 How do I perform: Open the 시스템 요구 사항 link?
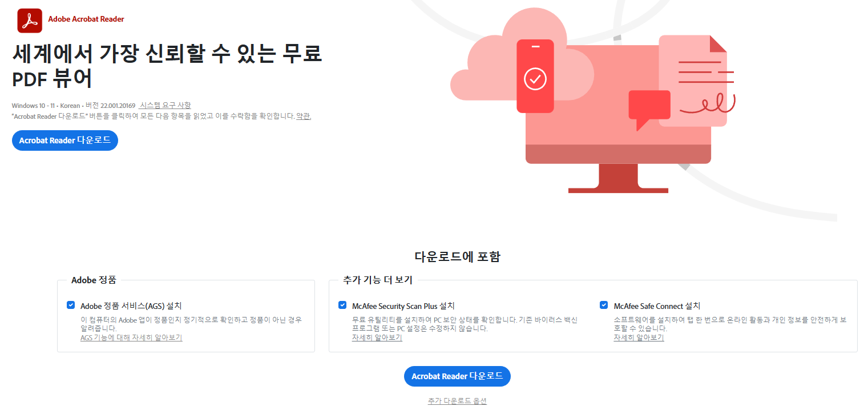(165, 106)
